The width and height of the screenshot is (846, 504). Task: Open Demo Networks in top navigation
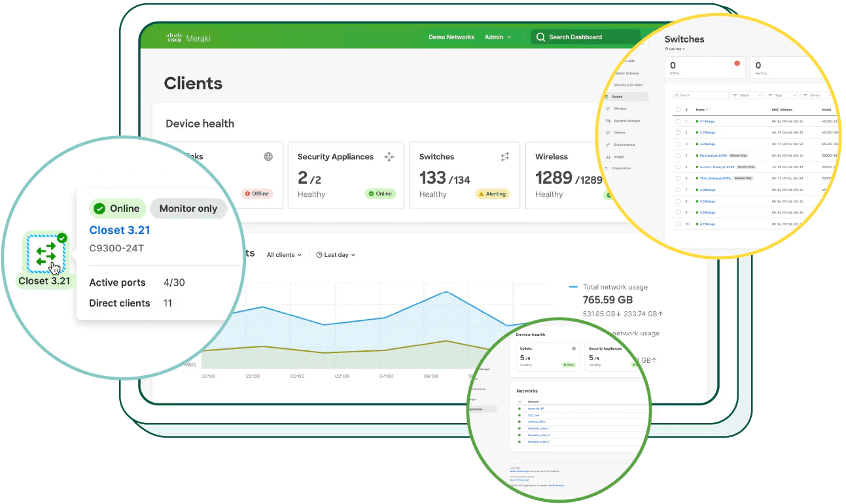tap(451, 37)
